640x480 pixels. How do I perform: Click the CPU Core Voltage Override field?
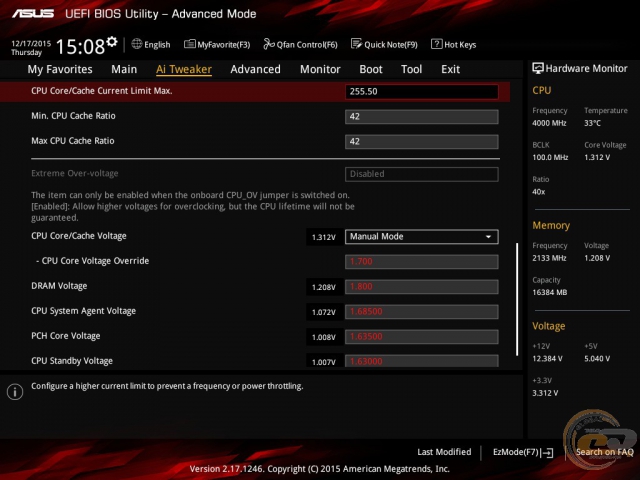point(422,262)
